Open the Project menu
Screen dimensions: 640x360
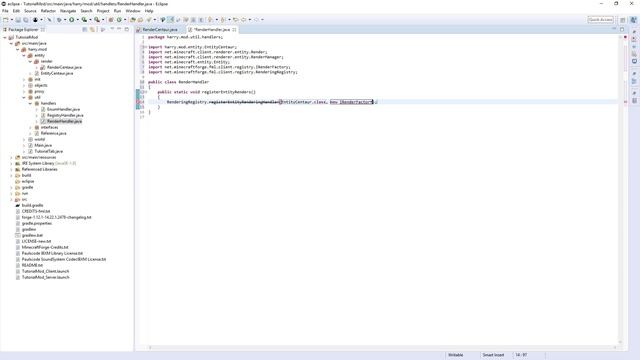pyautogui.click(x=103, y=11)
